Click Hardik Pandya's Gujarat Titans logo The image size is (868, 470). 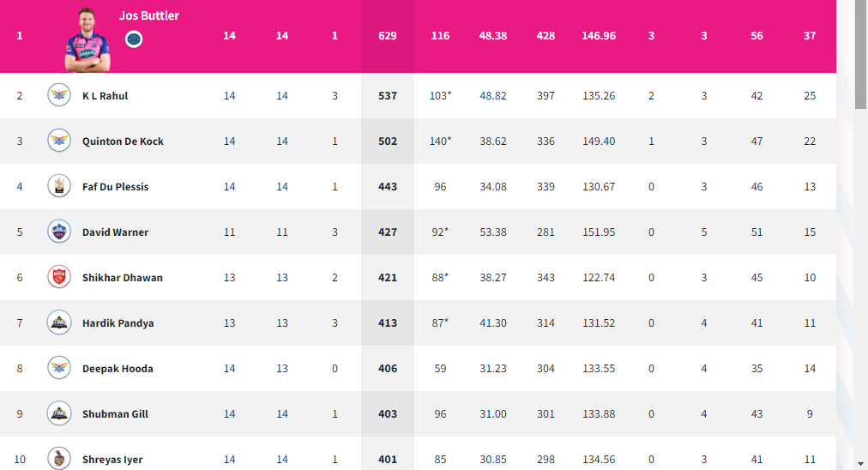(x=59, y=322)
